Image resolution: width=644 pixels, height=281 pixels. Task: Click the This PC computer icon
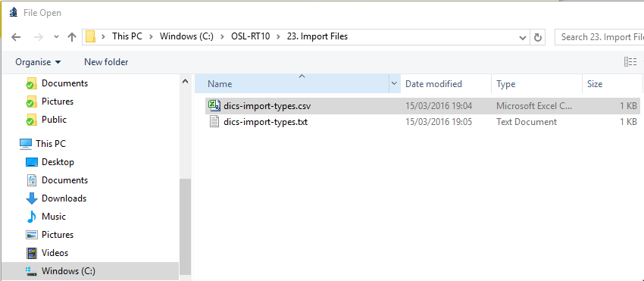[26, 144]
